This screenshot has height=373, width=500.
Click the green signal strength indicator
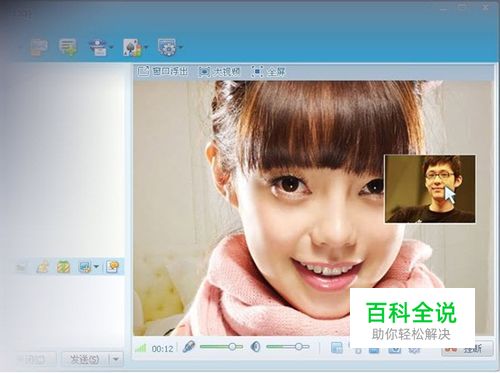point(141,348)
